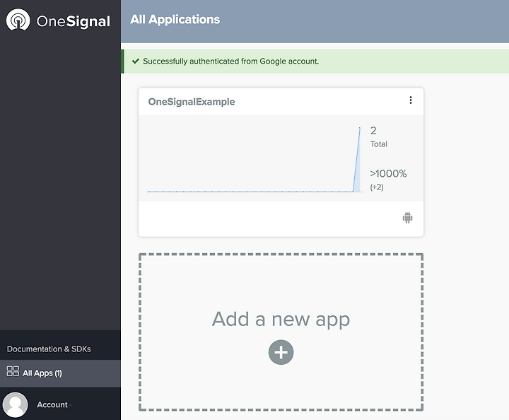The height and width of the screenshot is (420, 509).
Task: Click the All Apps grid icon
Action: tap(13, 371)
